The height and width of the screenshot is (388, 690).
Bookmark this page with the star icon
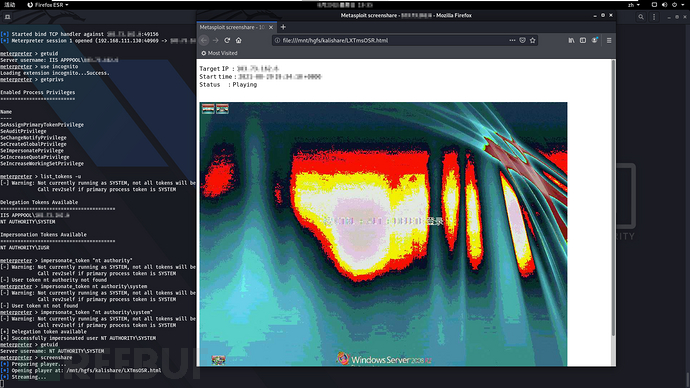[532, 40]
